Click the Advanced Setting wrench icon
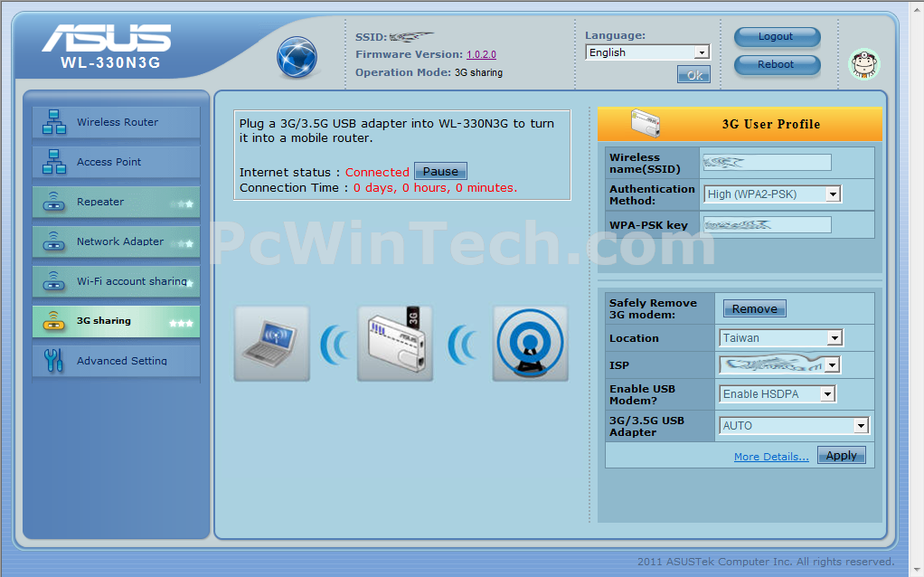The image size is (924, 577). coord(53,361)
